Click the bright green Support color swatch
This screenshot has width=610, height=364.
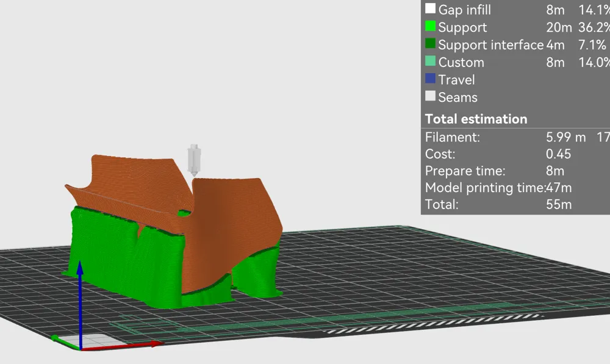coord(431,27)
